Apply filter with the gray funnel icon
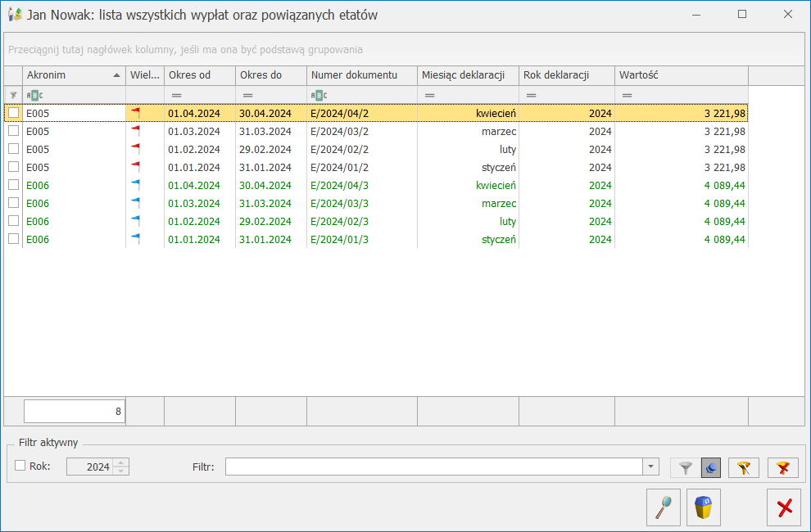The height and width of the screenshot is (532, 811). 686,468
